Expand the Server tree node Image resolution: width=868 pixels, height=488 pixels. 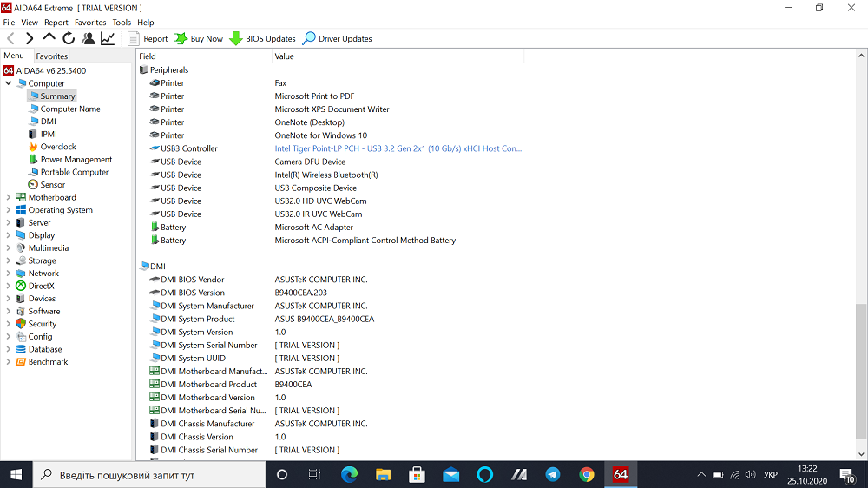coord(9,222)
